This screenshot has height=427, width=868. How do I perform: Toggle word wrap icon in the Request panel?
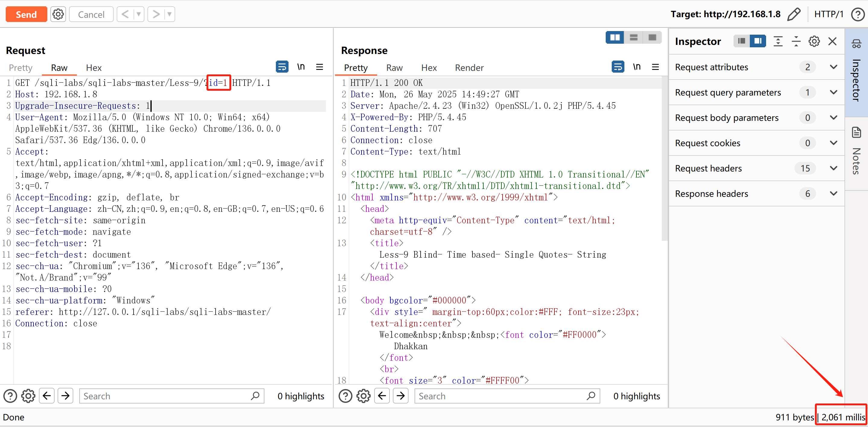coord(282,67)
